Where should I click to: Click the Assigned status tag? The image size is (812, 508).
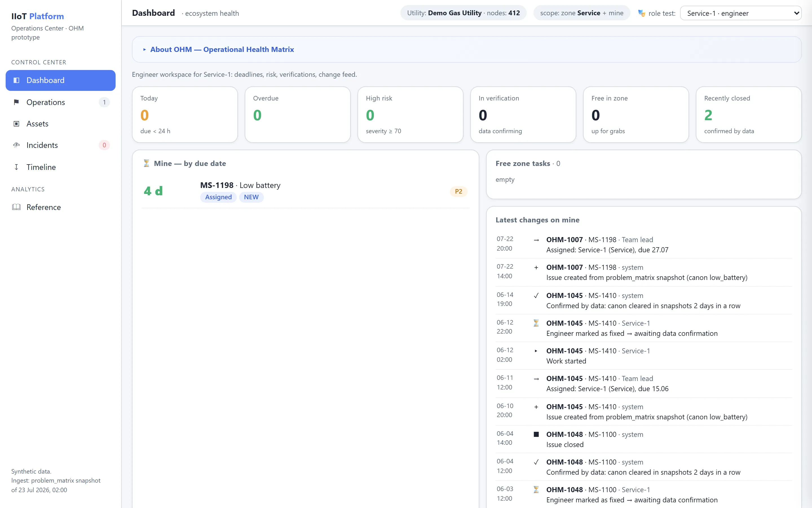click(x=219, y=197)
